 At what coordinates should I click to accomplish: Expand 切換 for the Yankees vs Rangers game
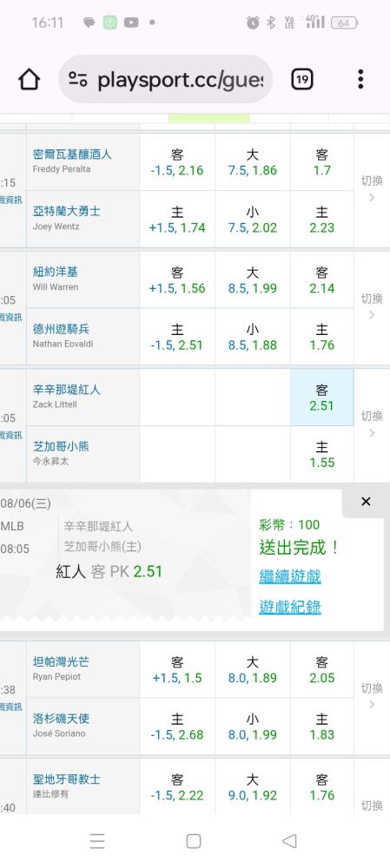point(372,306)
